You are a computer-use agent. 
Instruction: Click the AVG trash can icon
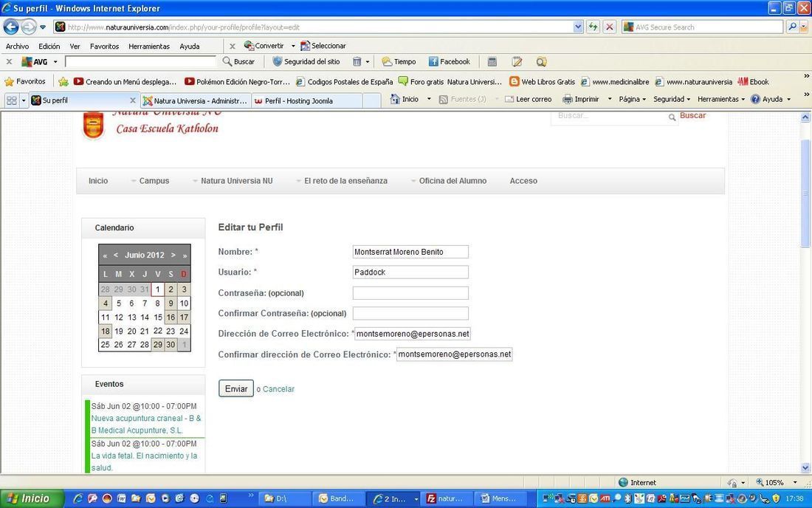(357, 61)
